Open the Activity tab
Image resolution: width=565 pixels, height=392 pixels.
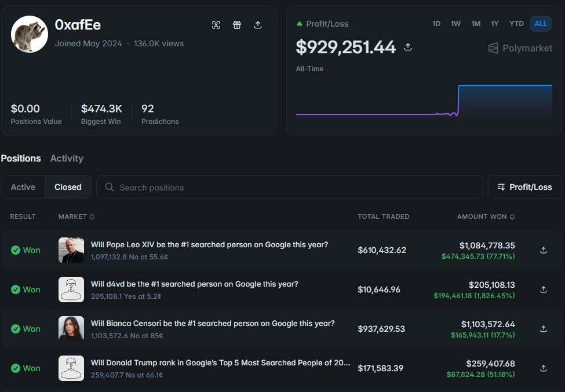click(x=67, y=159)
